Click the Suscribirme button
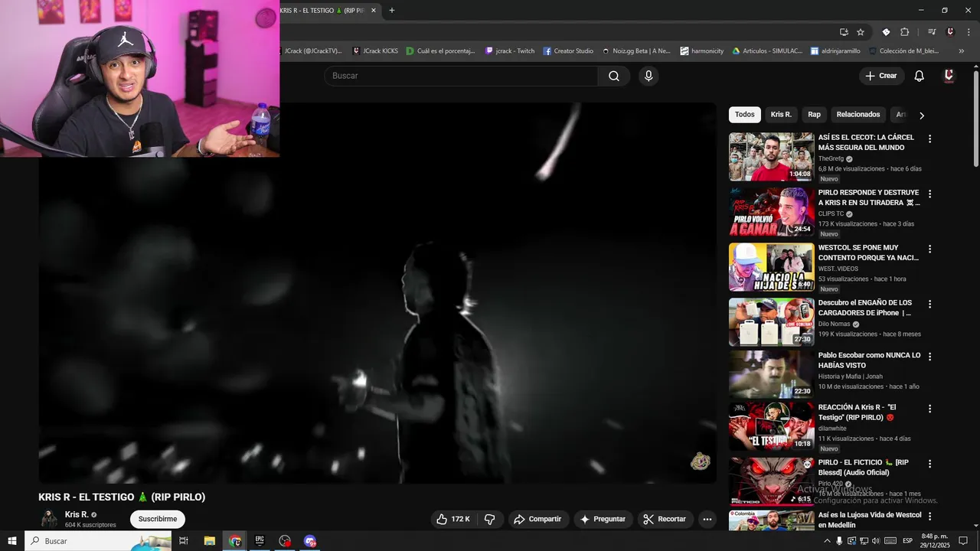Image resolution: width=980 pixels, height=551 pixels. 158,519
